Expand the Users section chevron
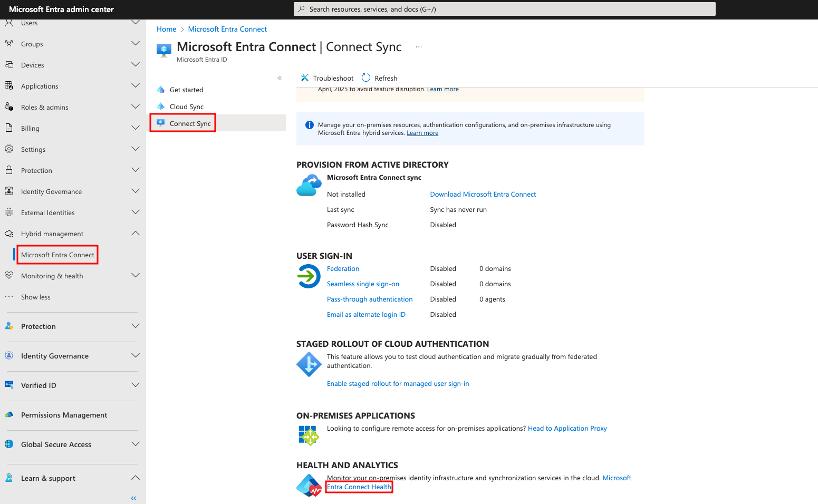 tap(136, 22)
